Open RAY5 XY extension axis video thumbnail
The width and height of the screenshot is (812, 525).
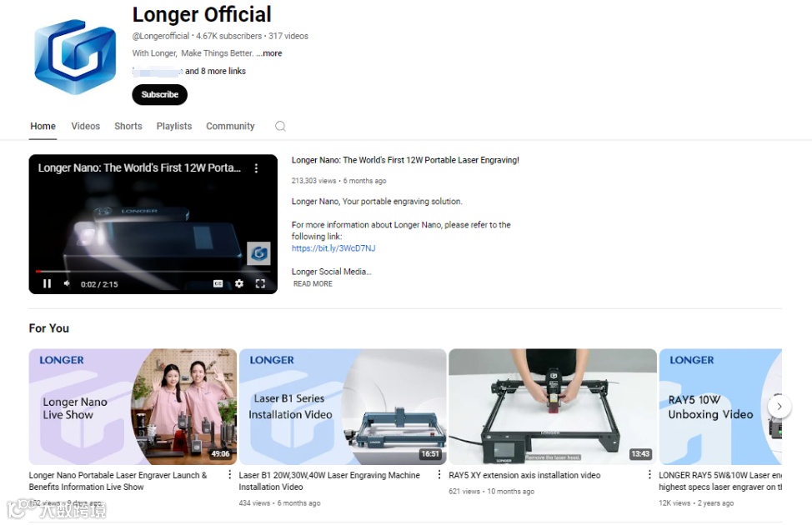553,407
